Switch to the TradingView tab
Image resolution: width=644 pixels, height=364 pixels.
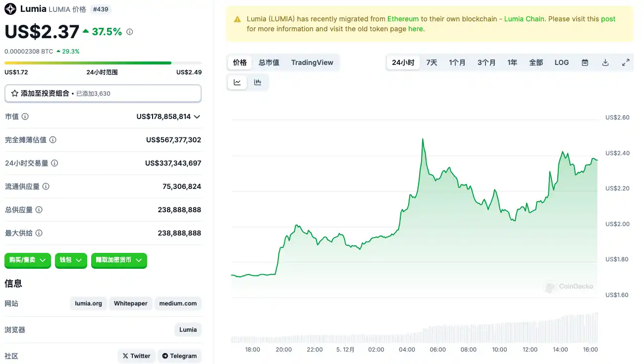pyautogui.click(x=312, y=62)
